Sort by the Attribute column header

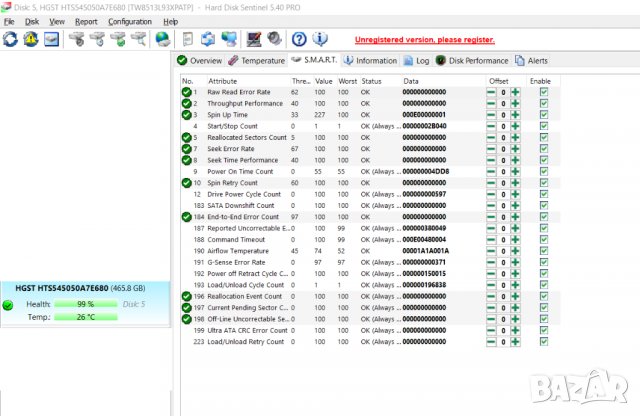(223, 80)
